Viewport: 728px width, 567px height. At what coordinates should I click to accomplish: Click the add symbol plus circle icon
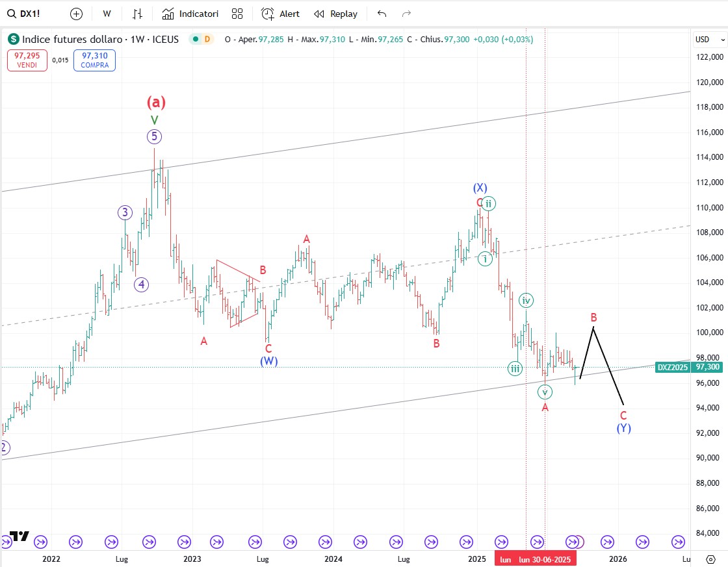point(76,14)
